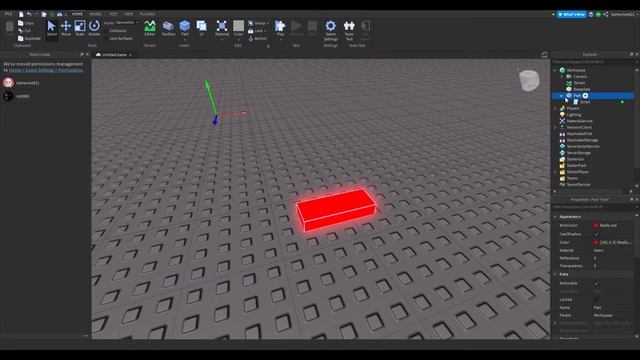Activate the Rotate tool
This screenshot has height=360, width=640.
[94, 28]
